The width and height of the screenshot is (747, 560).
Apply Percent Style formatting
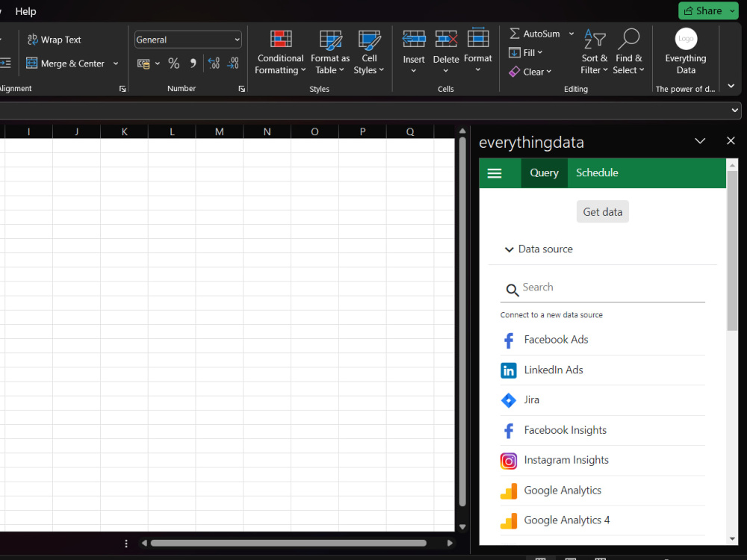[x=174, y=63]
